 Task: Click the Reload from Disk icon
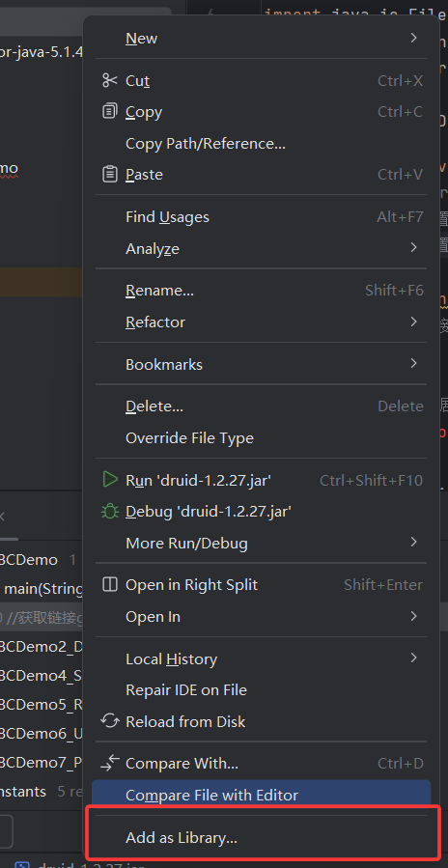110,720
